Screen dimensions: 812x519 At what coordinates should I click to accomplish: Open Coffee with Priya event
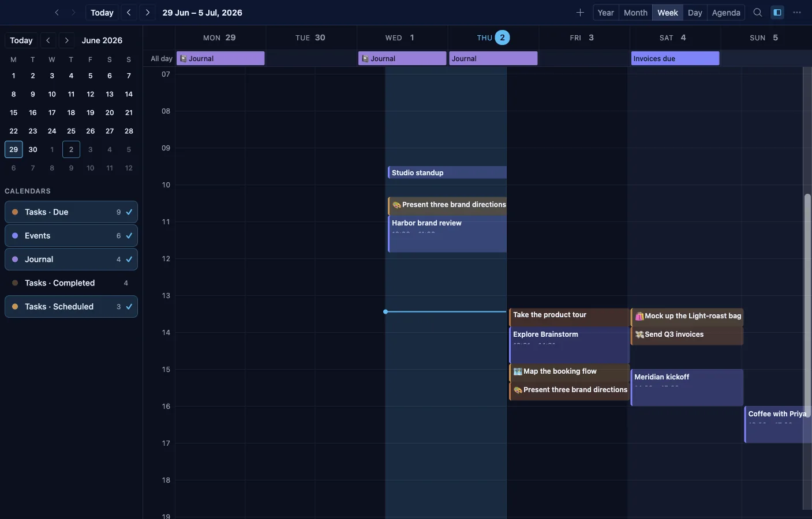(778, 424)
